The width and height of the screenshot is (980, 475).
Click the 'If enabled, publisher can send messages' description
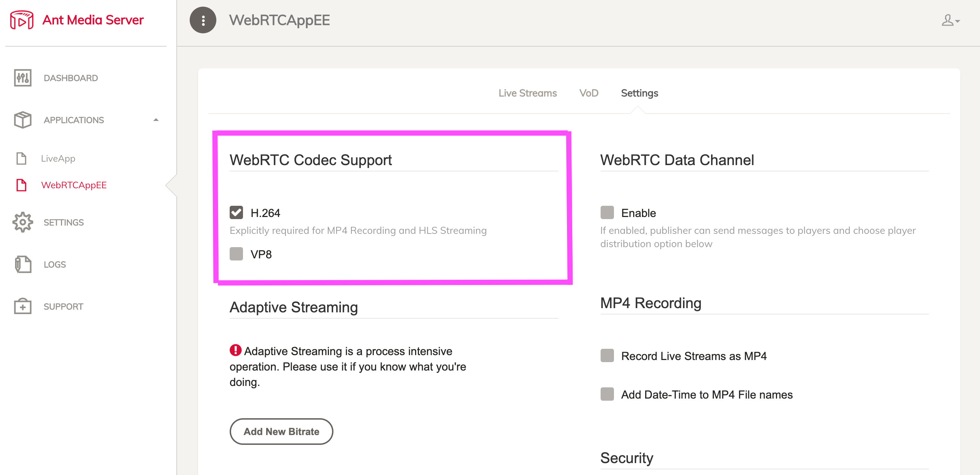click(x=757, y=237)
